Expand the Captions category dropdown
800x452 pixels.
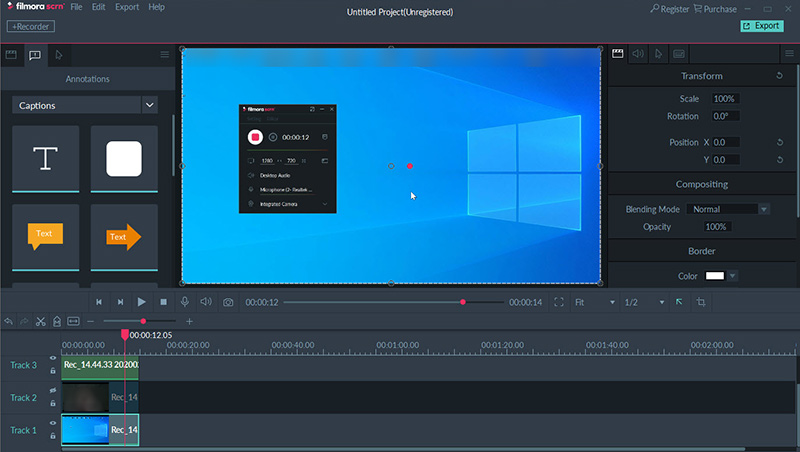point(149,105)
